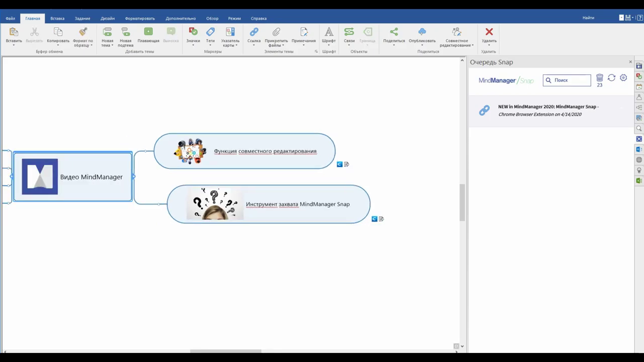Click the red Удалить delete icon

(489, 32)
